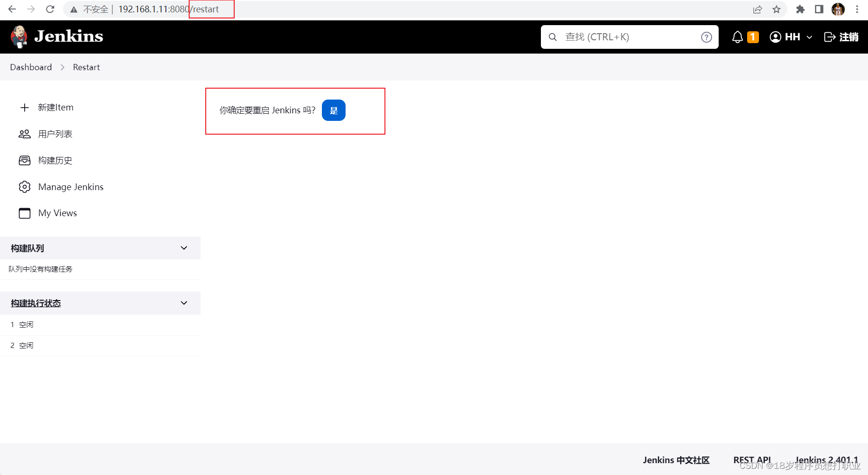Click executor 1 空闲 row

100,325
